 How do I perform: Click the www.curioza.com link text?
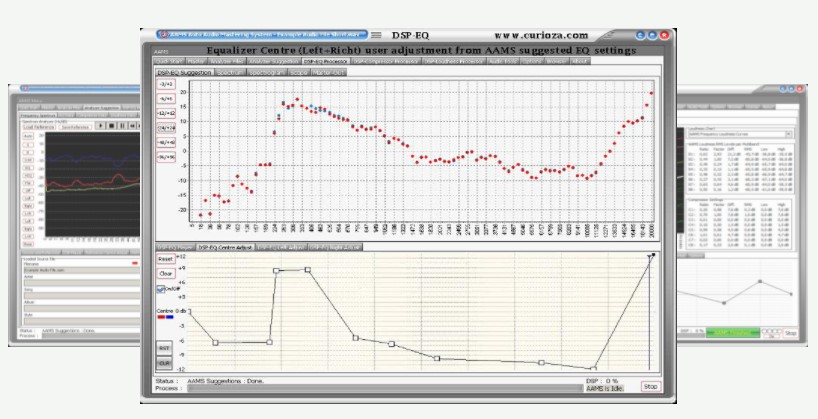pyautogui.click(x=541, y=35)
